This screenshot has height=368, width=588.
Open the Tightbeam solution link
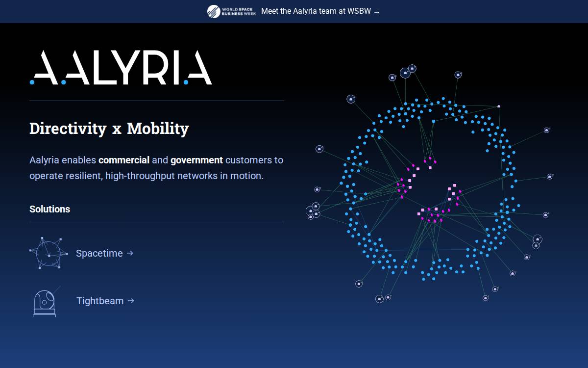coord(105,301)
